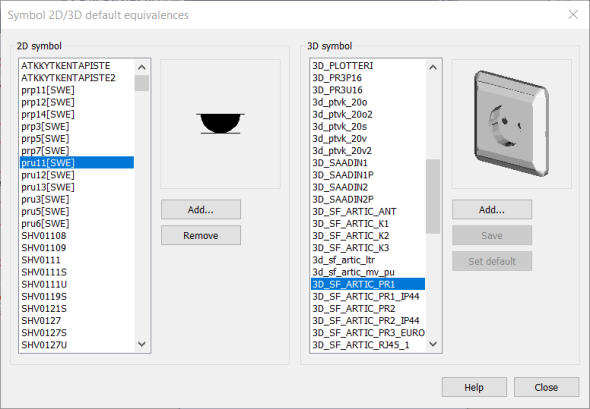Remove the selected 2D symbol
The width and height of the screenshot is (590, 409).
coord(201,236)
